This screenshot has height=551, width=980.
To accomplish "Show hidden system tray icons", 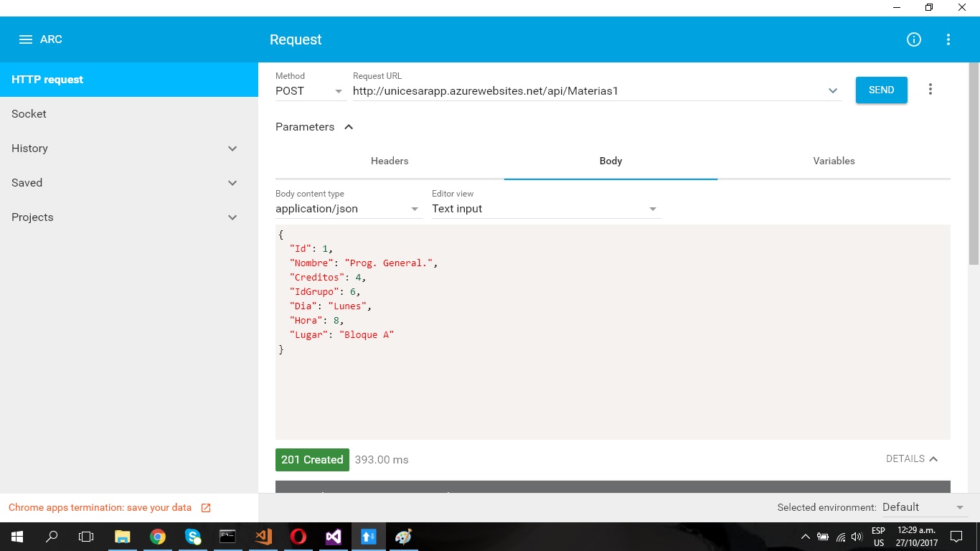I will [805, 537].
